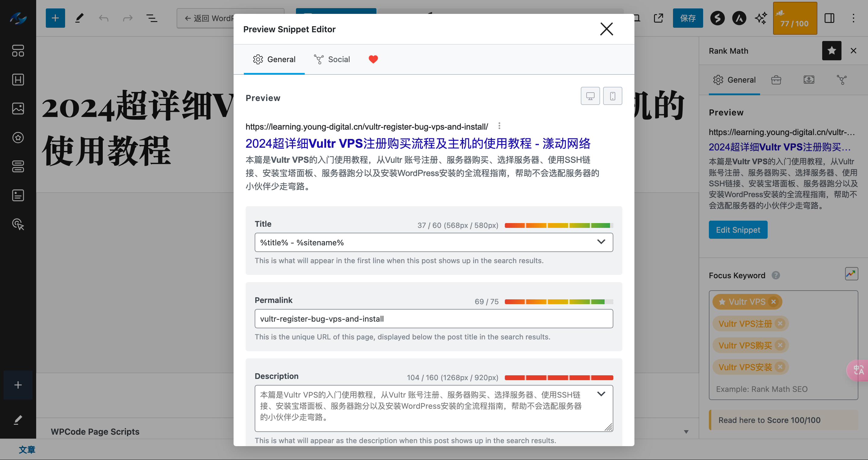Open Rank Math score 77 / 100 button

(795, 18)
